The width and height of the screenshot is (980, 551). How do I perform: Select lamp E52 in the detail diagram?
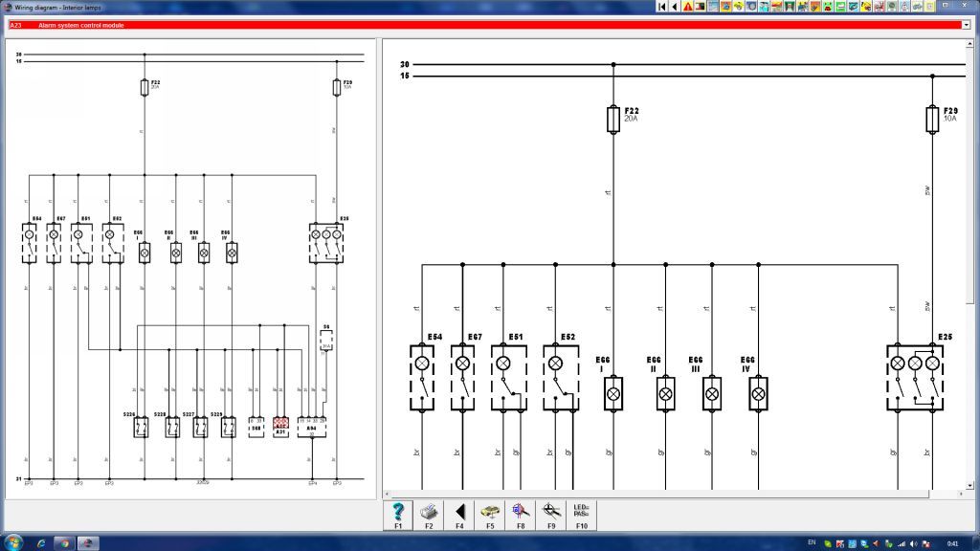coord(561,377)
